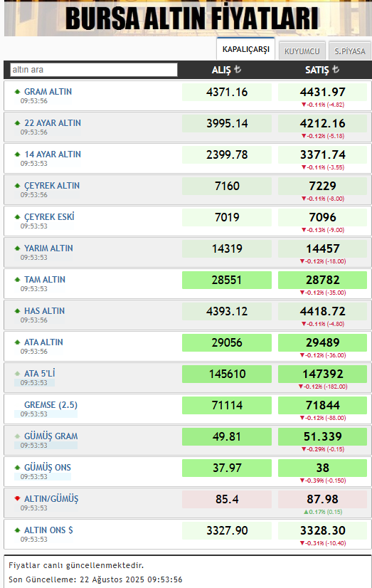The height and width of the screenshot is (588, 372).
Task: Click the faded arrow icon beside ATA 5'Lİ
Action: pyautogui.click(x=17, y=374)
